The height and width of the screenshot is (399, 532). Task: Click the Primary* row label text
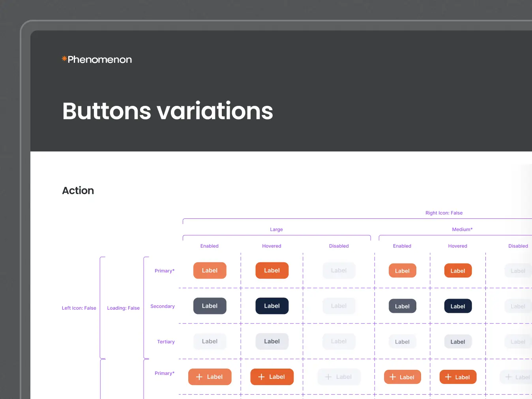165,271
